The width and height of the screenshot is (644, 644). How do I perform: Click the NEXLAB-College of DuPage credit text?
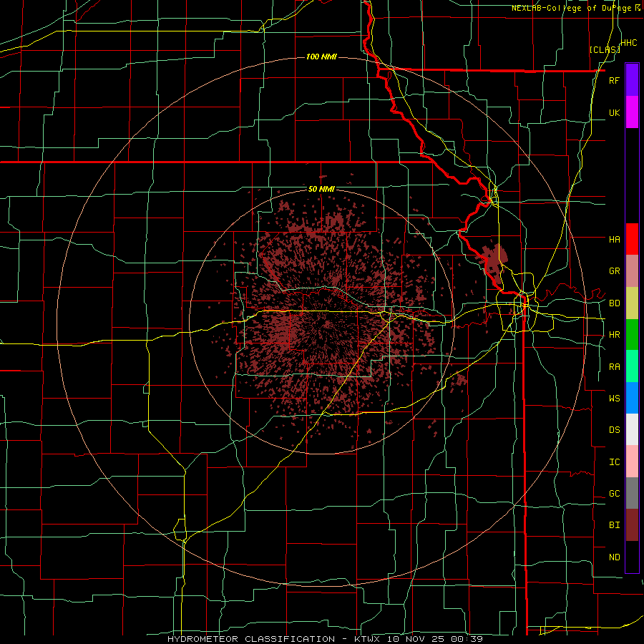point(573,8)
